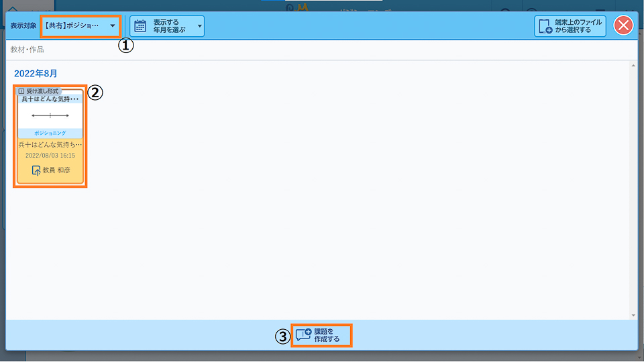Click the ポジショニング label on the card
Screen dimensions: 644x362
point(50,133)
